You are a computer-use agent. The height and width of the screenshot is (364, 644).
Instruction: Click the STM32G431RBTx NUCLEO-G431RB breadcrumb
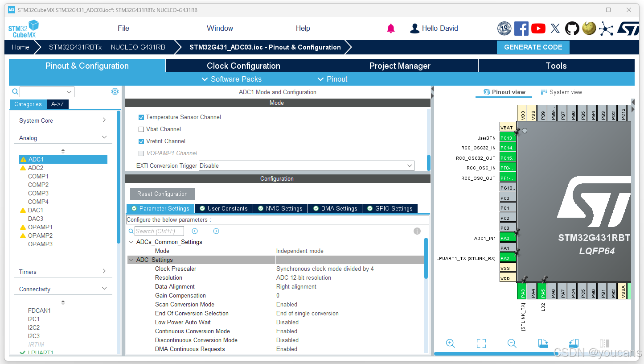coord(107,47)
